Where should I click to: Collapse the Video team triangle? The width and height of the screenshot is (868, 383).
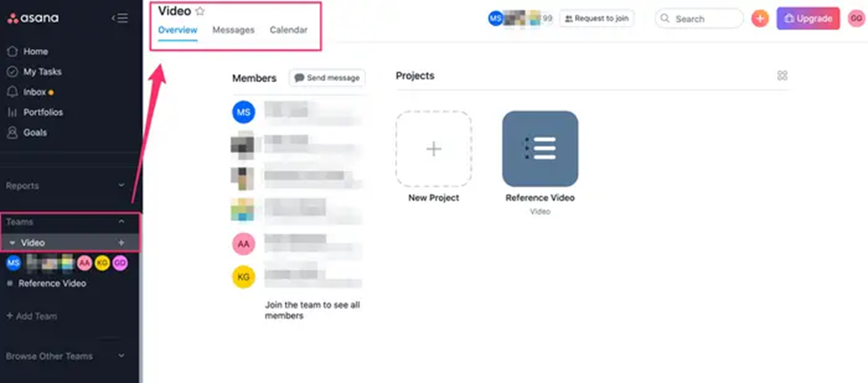[x=12, y=243]
